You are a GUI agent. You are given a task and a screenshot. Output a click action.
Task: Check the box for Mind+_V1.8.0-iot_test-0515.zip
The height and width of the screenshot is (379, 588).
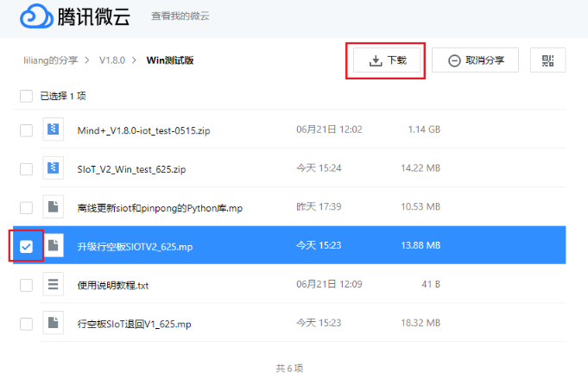click(26, 130)
